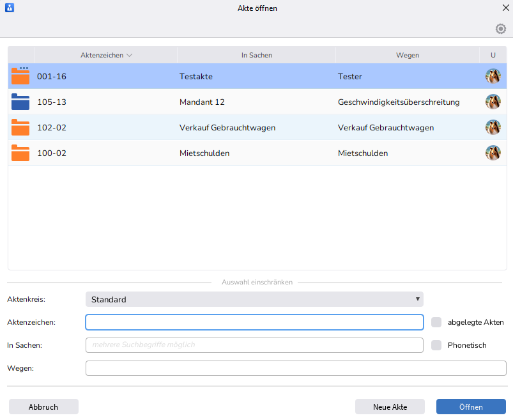Enable the abgelegte Akten checkbox
This screenshot has width=513, height=420.
pyautogui.click(x=436, y=322)
